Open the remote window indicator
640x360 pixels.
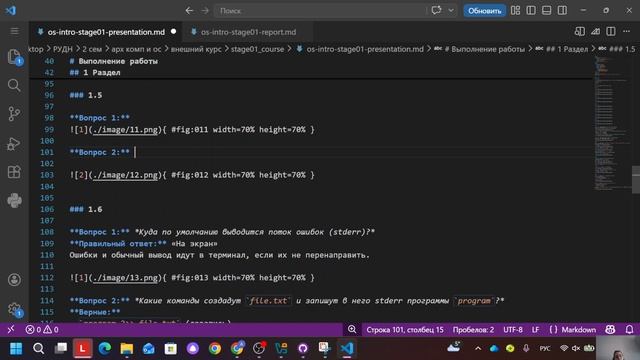tap(11, 329)
